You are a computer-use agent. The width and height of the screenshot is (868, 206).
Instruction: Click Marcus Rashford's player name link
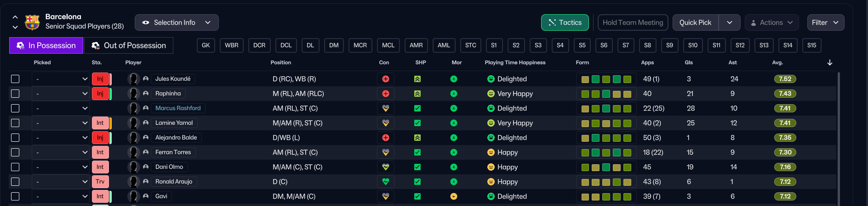[178, 108]
